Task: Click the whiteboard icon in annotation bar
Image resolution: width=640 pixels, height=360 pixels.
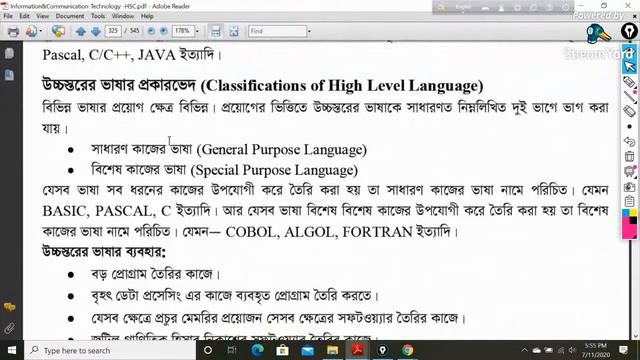Action: (629, 171)
